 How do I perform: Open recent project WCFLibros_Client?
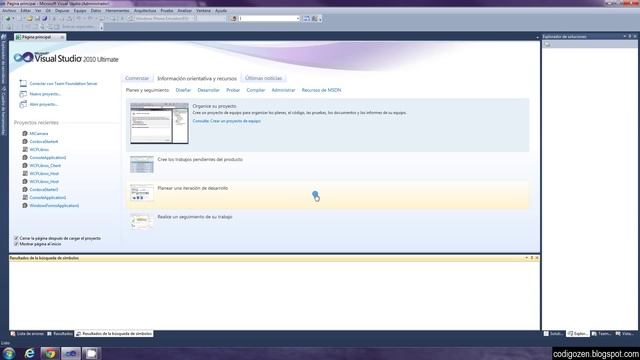45,165
